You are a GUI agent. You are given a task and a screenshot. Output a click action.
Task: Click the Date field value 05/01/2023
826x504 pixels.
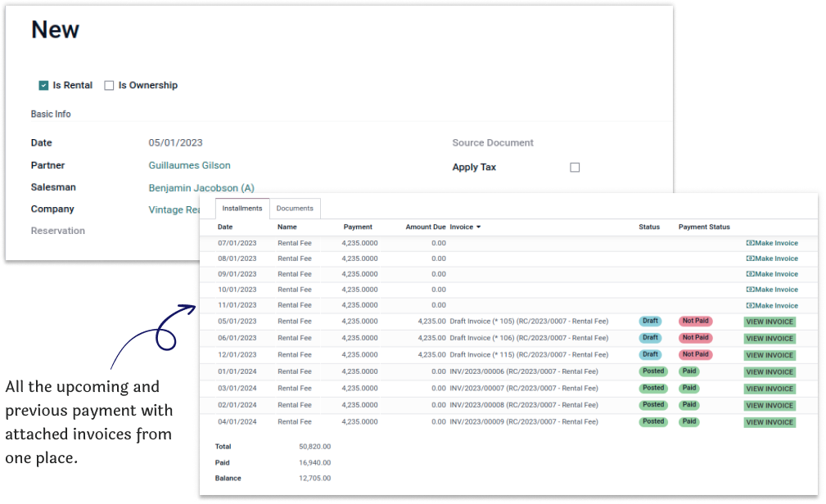(175, 142)
